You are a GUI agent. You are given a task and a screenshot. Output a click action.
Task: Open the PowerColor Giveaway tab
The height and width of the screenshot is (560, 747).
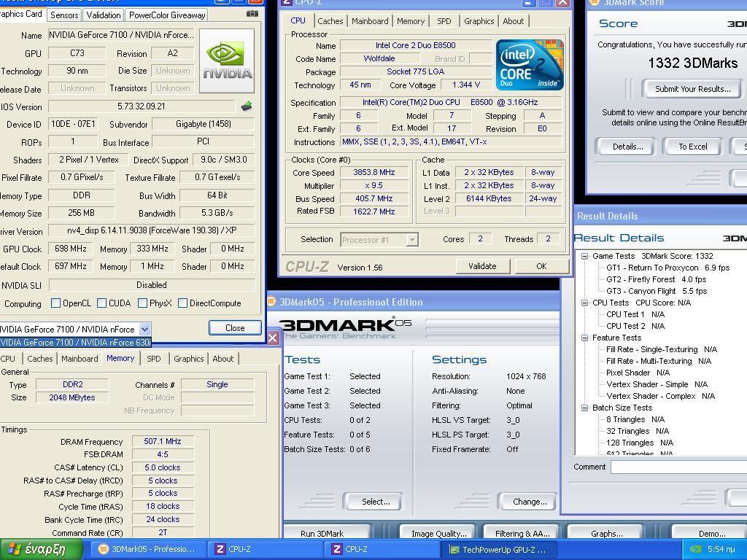pos(167,15)
